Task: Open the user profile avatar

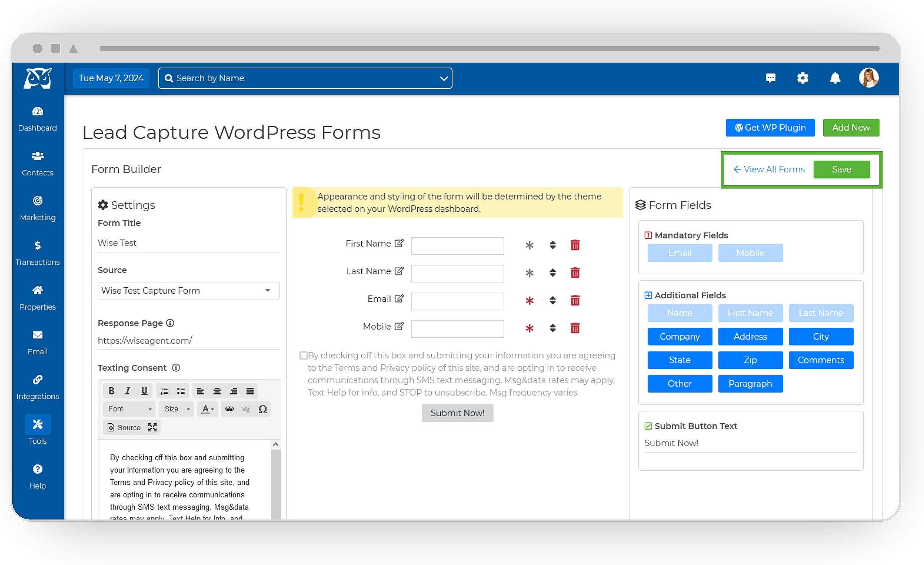Action: (x=869, y=78)
